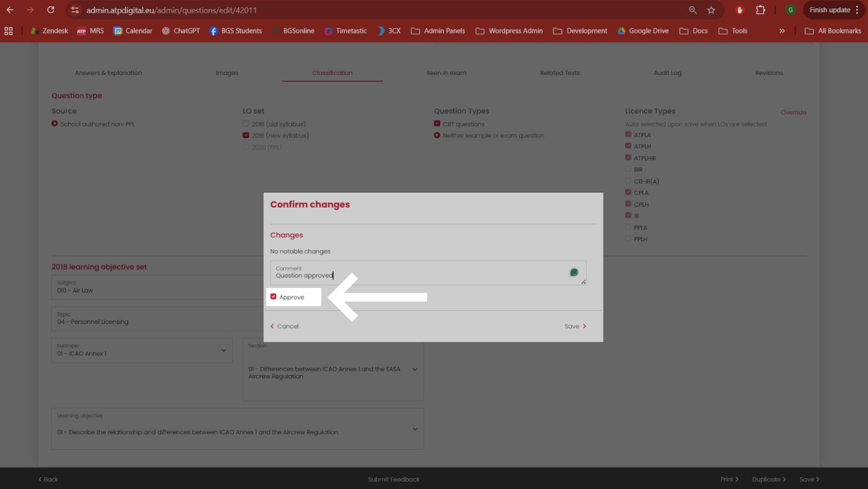
Task: Reload the page with browser refresh icon
Action: click(x=51, y=10)
